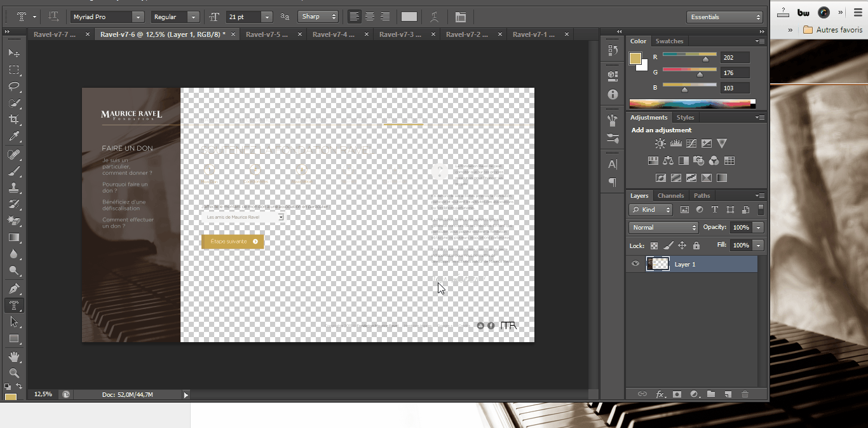Add Channel Mixer adjustment
Viewport: 868px width, 428px height.
click(714, 161)
